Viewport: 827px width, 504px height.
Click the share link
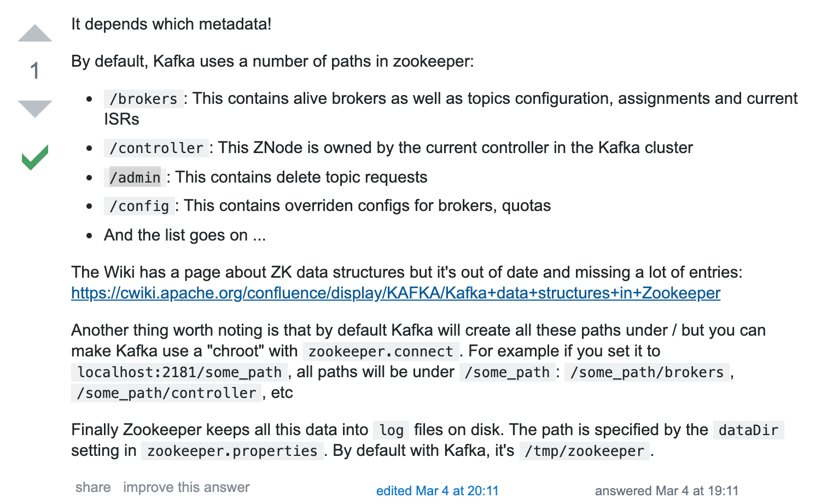click(93, 487)
